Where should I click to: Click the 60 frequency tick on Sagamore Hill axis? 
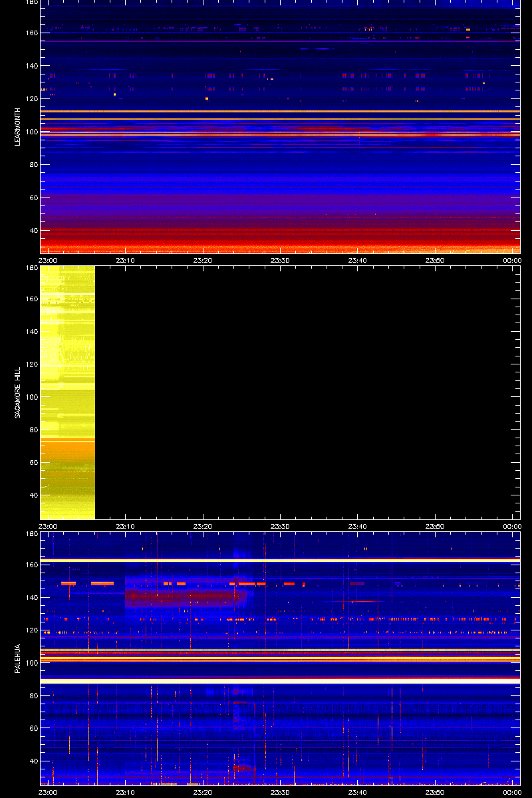point(33,464)
